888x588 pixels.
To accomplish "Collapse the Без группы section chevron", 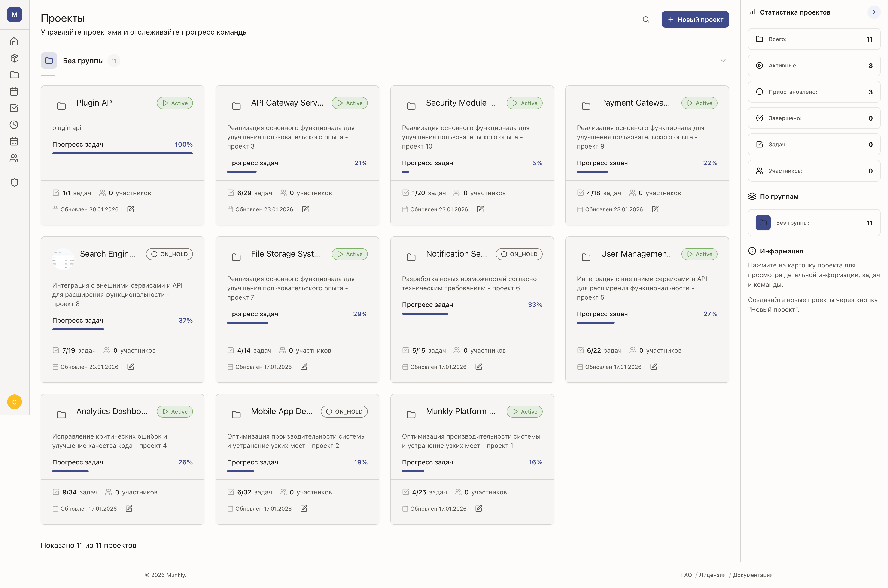I will [723, 60].
